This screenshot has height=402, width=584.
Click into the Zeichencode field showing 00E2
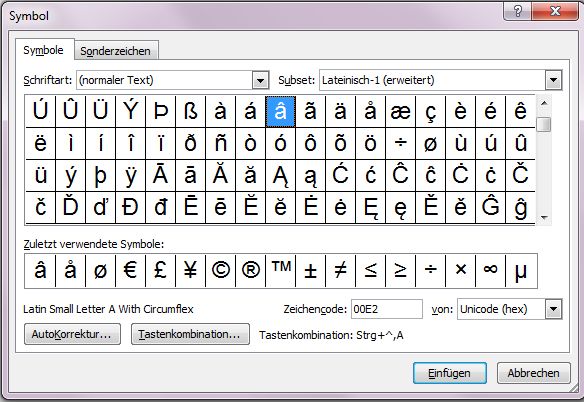point(387,309)
